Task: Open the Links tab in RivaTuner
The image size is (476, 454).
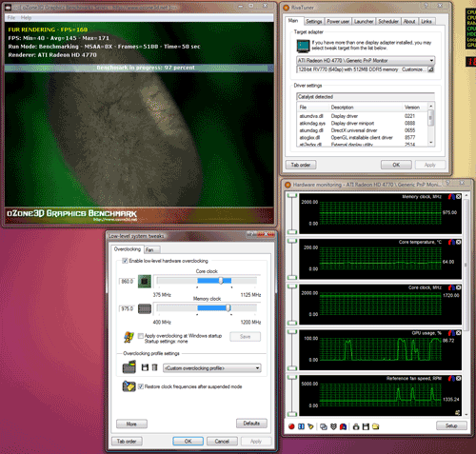Action: 426,21
